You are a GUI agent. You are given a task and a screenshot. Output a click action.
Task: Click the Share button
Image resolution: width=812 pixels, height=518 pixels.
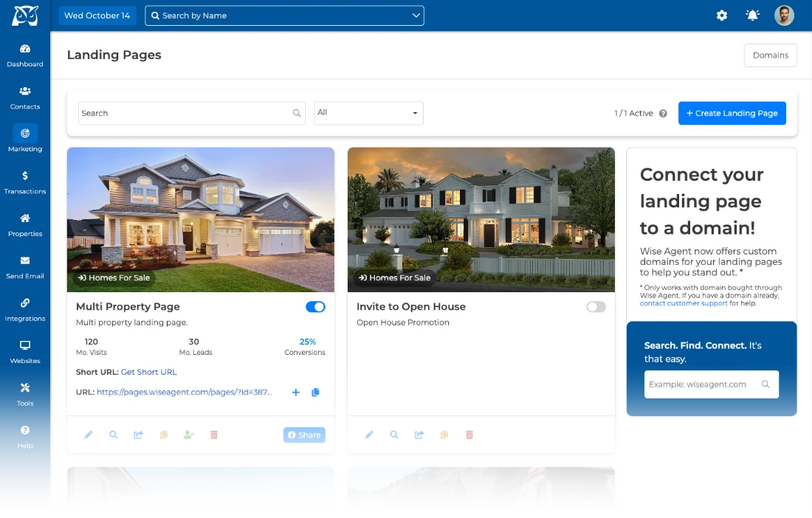(304, 435)
